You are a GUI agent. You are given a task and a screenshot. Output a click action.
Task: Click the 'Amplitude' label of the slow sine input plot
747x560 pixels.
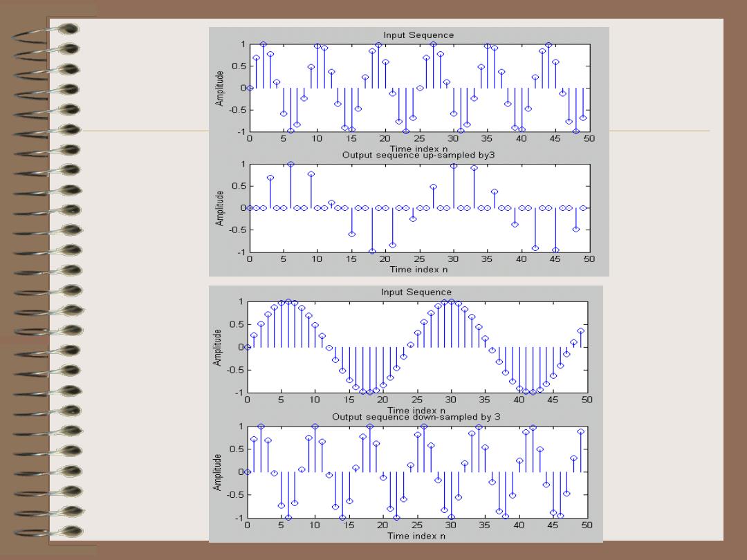pyautogui.click(x=217, y=347)
